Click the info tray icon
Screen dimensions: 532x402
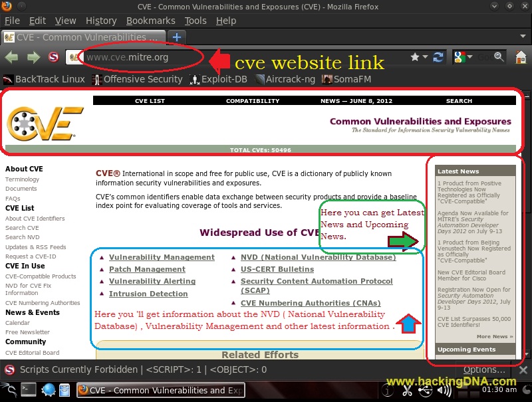[x=388, y=391]
